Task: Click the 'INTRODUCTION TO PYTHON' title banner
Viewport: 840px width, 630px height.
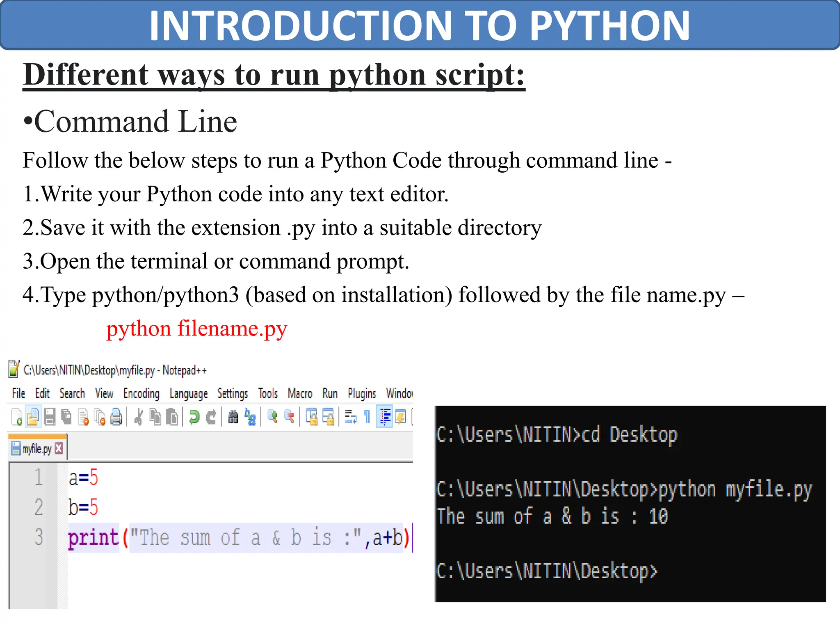Action: (x=420, y=25)
